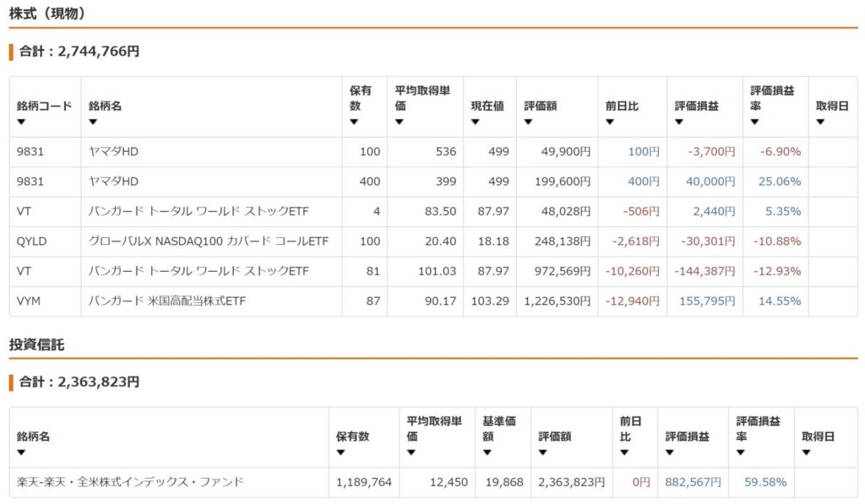This screenshot has height=504, width=865.
Task: Sort stocks by 評価額 arrow
Action: pyautogui.click(x=529, y=122)
